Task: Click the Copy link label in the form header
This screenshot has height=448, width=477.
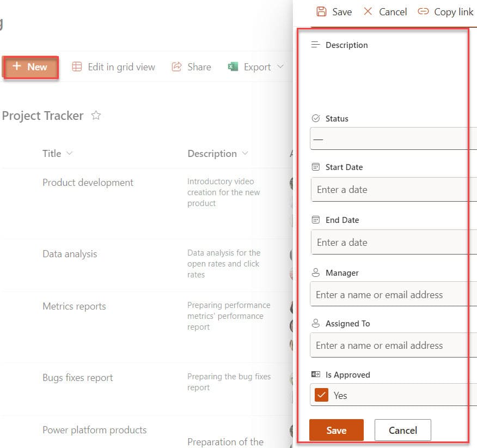Action: 454,12
